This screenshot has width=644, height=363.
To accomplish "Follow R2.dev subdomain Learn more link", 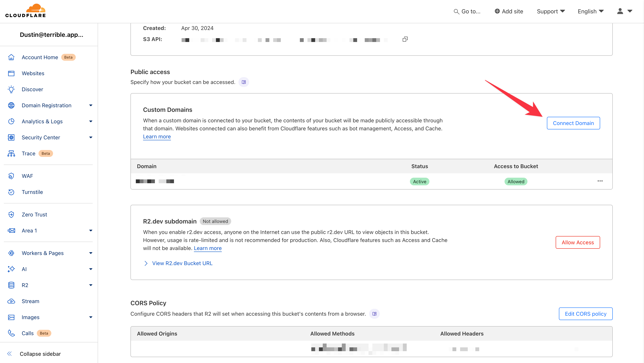I will (x=208, y=248).
